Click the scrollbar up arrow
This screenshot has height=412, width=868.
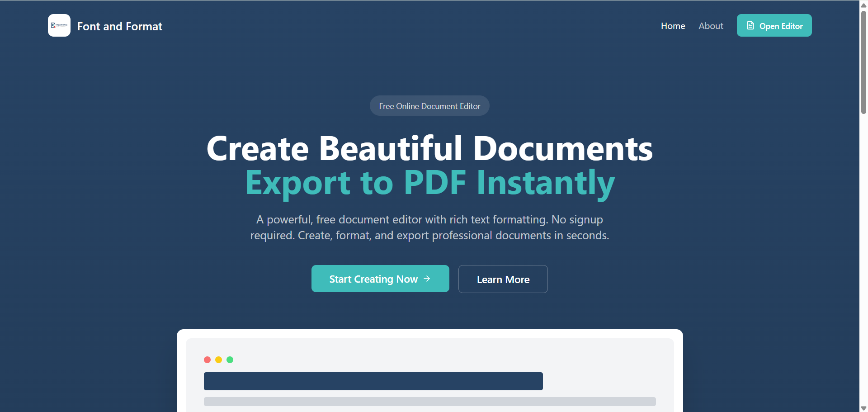[863, 5]
